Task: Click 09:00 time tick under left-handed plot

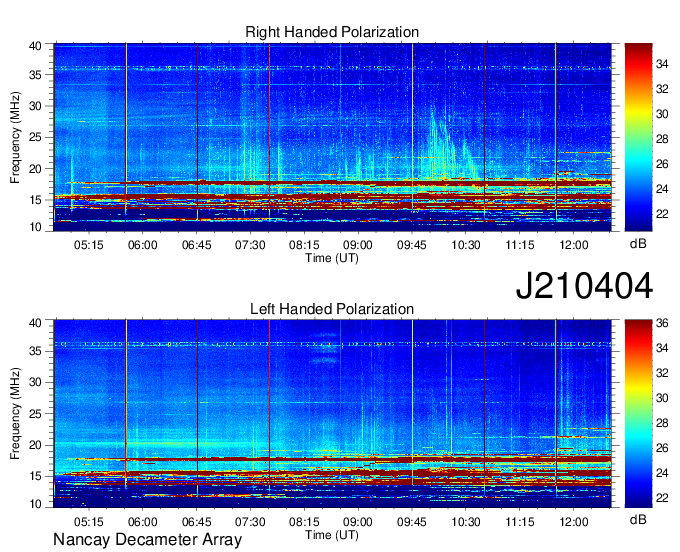Action: click(x=358, y=522)
